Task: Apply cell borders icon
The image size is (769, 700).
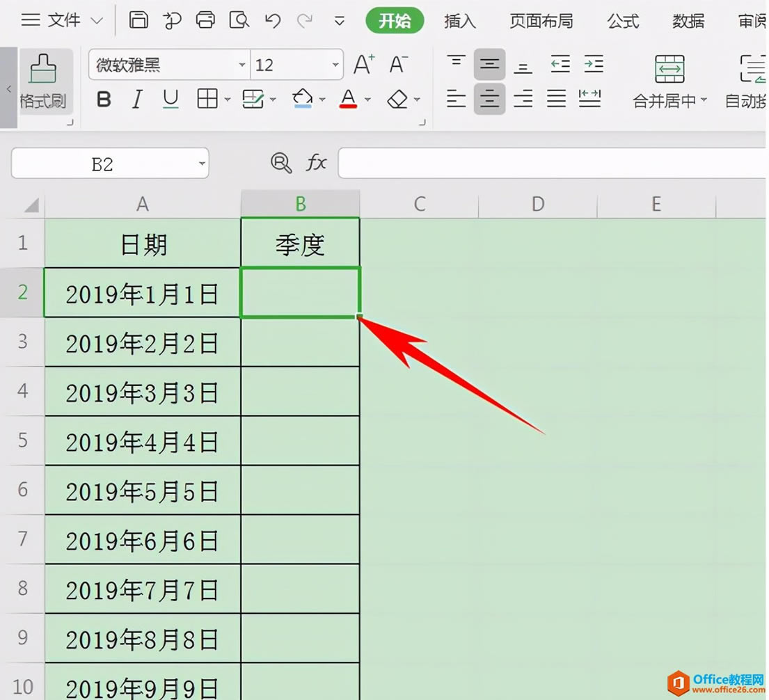Action: [x=207, y=99]
